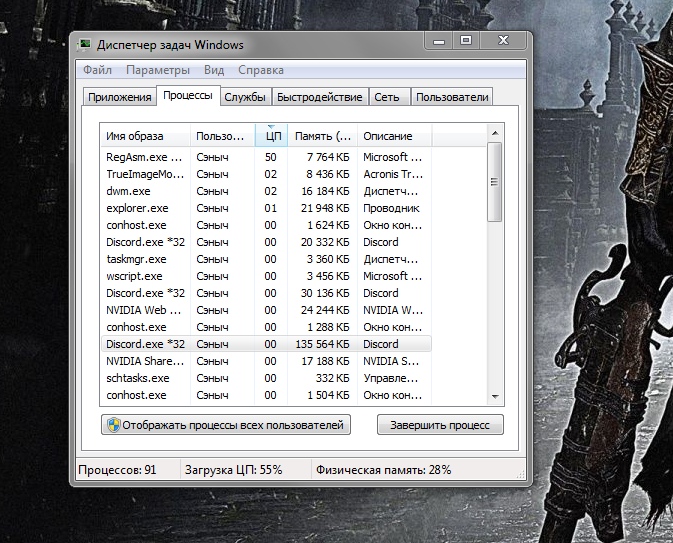
Task: Click Физическая память: 28% status entry
Action: point(383,470)
